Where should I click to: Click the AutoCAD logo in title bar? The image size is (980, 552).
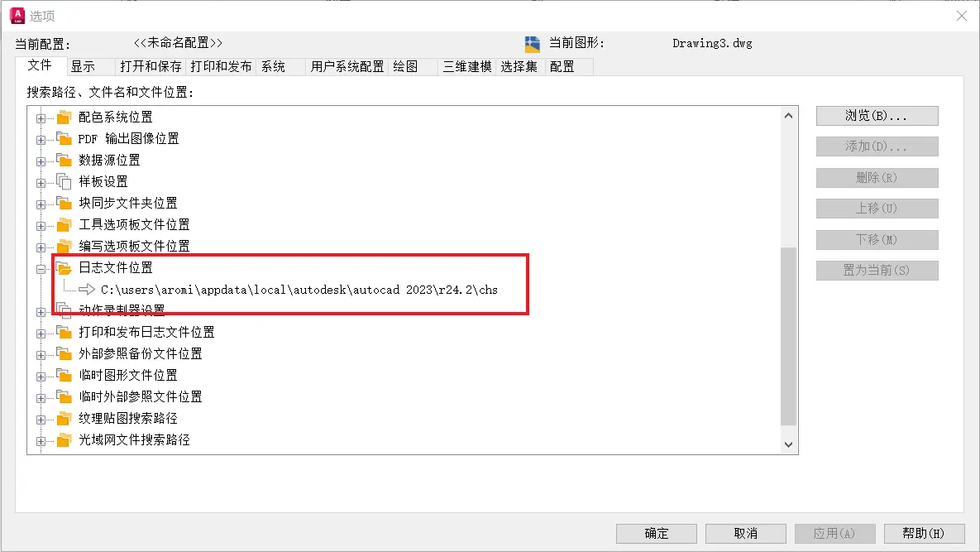(17, 16)
